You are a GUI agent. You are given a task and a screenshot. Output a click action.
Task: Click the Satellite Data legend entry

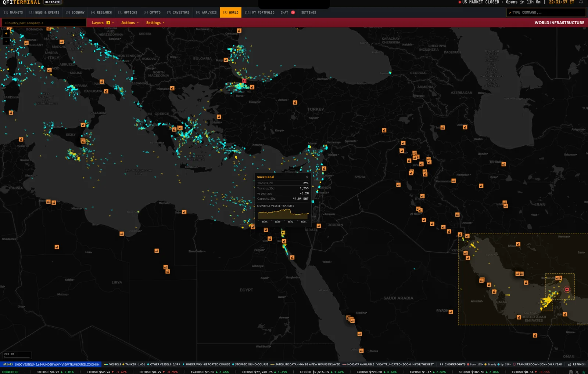[305, 364]
